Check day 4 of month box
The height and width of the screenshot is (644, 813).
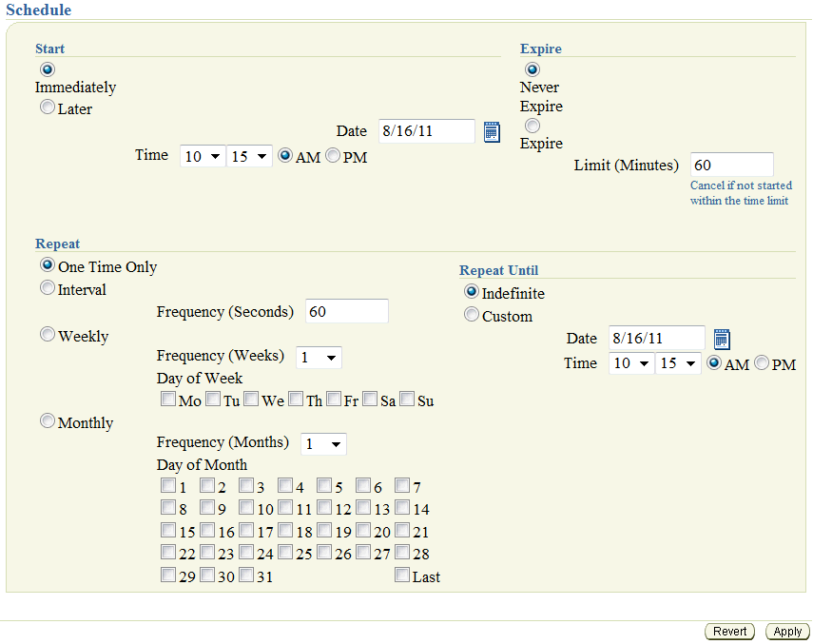(x=285, y=485)
